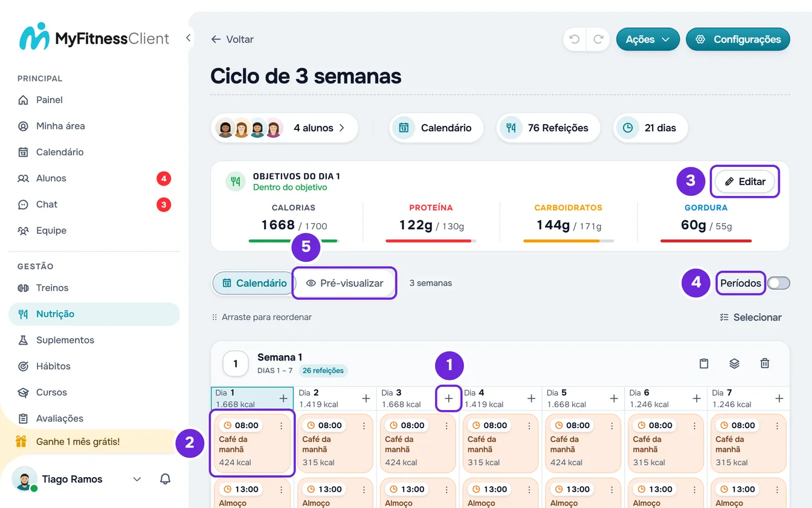
Task: Add a meal to Dia 2
Action: click(x=366, y=399)
